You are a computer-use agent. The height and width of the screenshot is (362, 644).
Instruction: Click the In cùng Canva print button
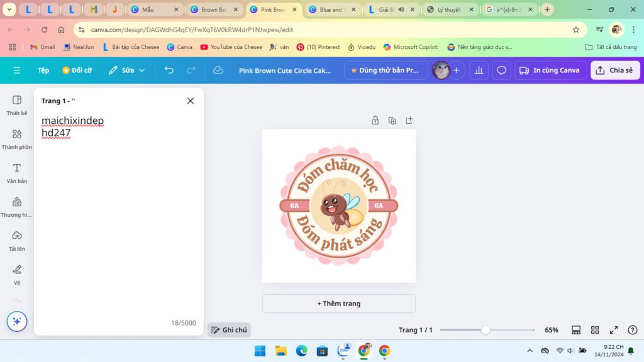coord(550,70)
